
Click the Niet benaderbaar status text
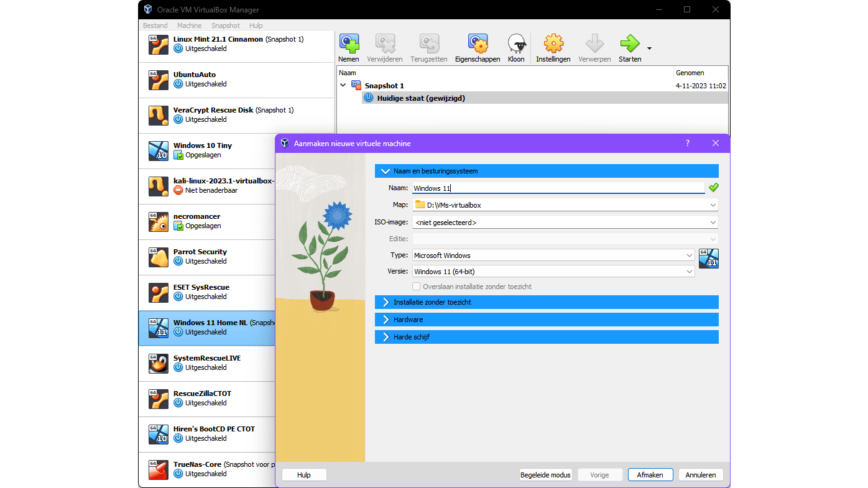[x=211, y=190]
